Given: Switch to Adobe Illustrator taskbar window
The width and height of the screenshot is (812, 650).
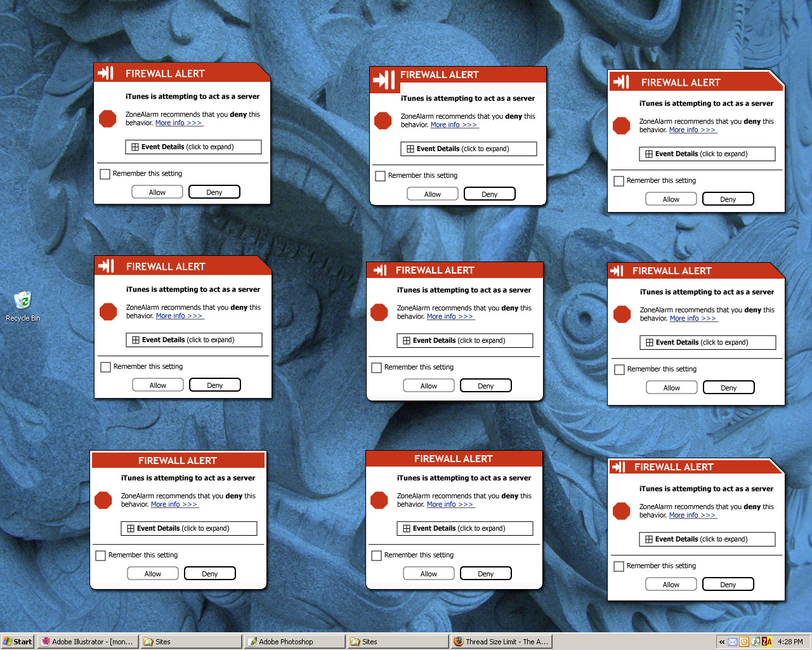Looking at the screenshot, I should point(88,642).
